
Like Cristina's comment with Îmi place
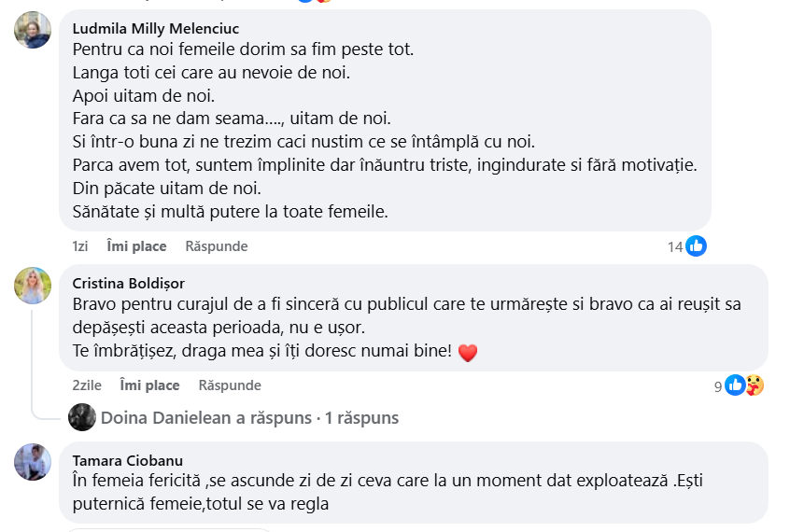[x=149, y=385]
